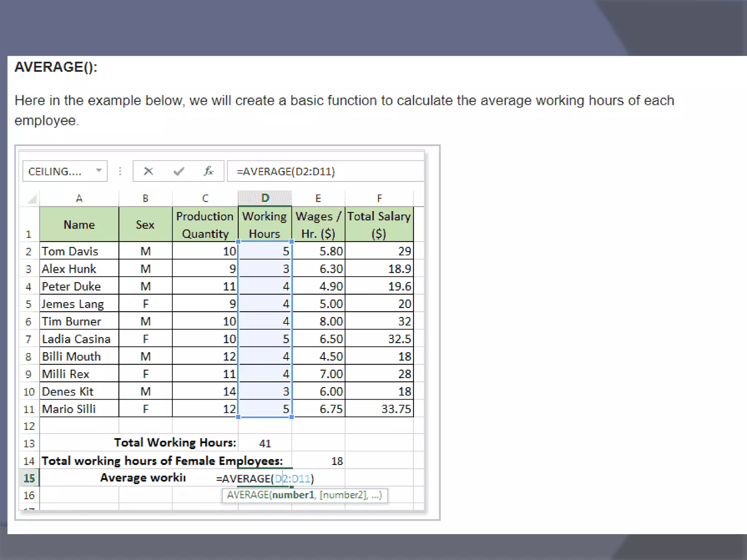Click the Working Hours header cell
The width and height of the screenshot is (747, 560).
point(265,225)
